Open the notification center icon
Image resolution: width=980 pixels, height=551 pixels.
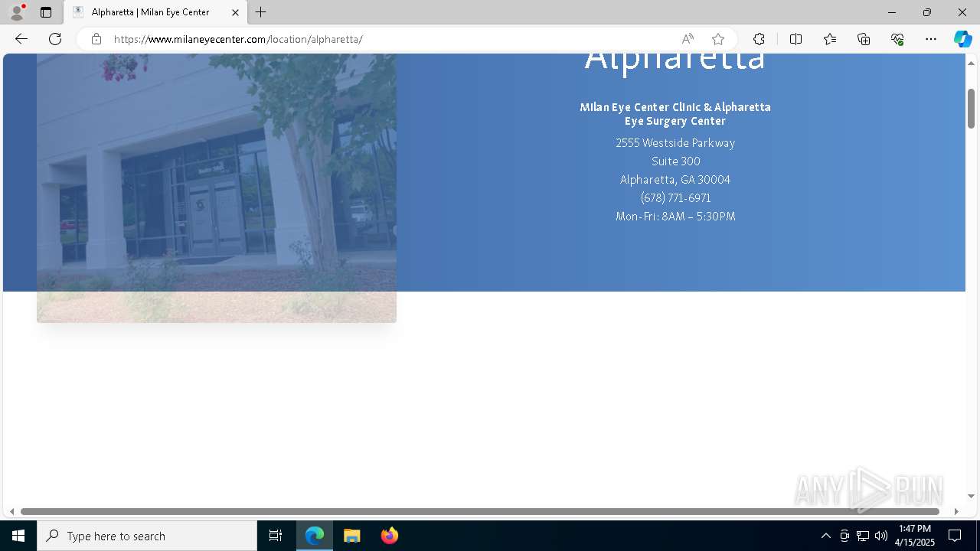tap(955, 536)
